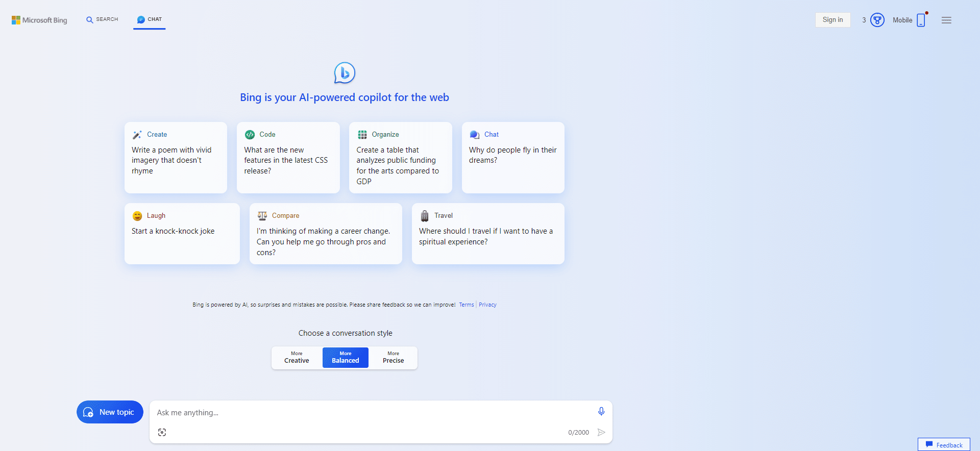
Task: Switch to the Chat tab
Action: 150,19
